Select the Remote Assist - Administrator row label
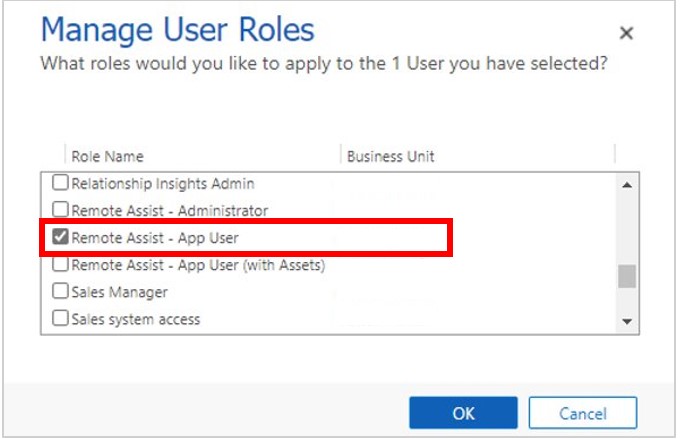Image resolution: width=681 pixels, height=439 pixels. 170,211
